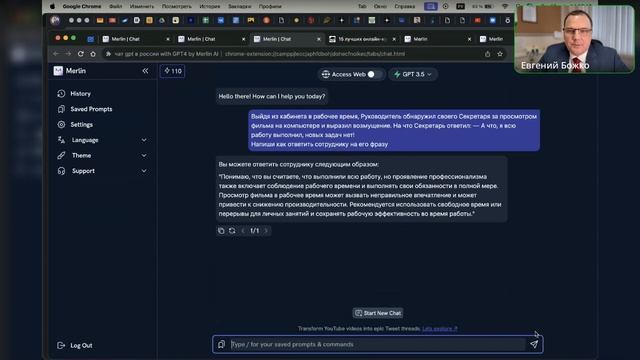The height and width of the screenshot is (360, 640).
Task: Share this page from address bar
Action: pos(488,54)
